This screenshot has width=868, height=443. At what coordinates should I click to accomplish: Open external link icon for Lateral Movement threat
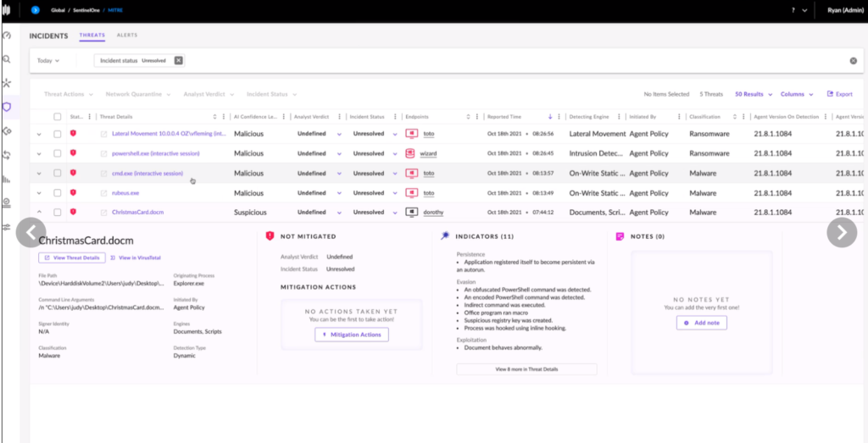coord(103,134)
